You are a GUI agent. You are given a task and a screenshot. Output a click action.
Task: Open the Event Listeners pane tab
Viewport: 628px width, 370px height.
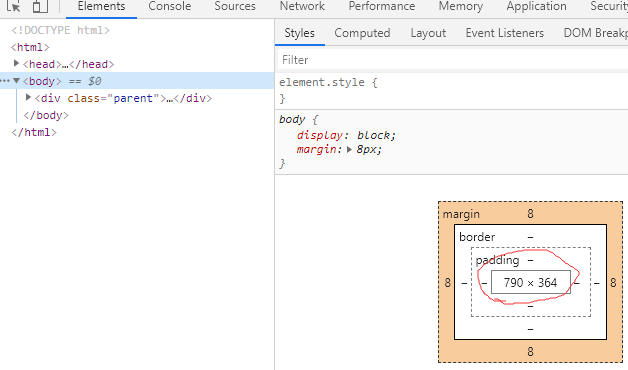(x=505, y=33)
